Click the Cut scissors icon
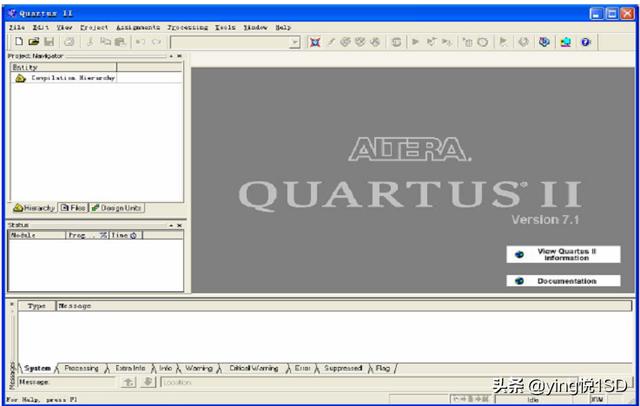Image resolution: width=640 pixels, height=406 pixels. click(x=90, y=41)
